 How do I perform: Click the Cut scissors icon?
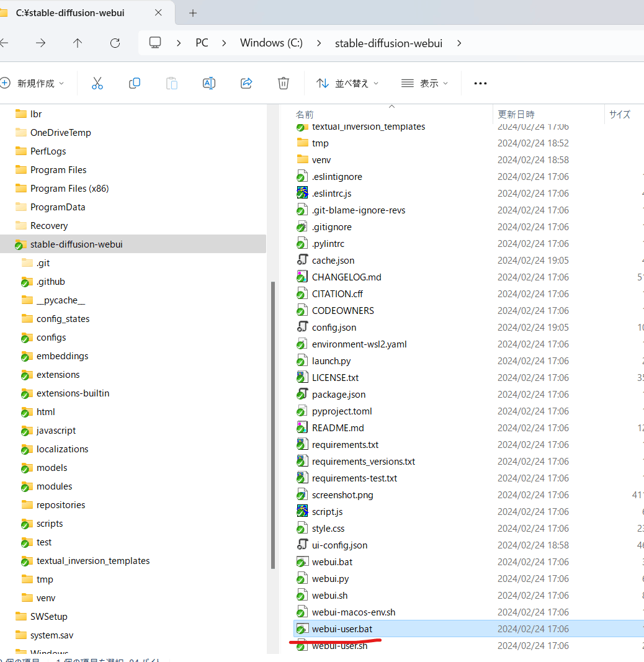point(97,83)
